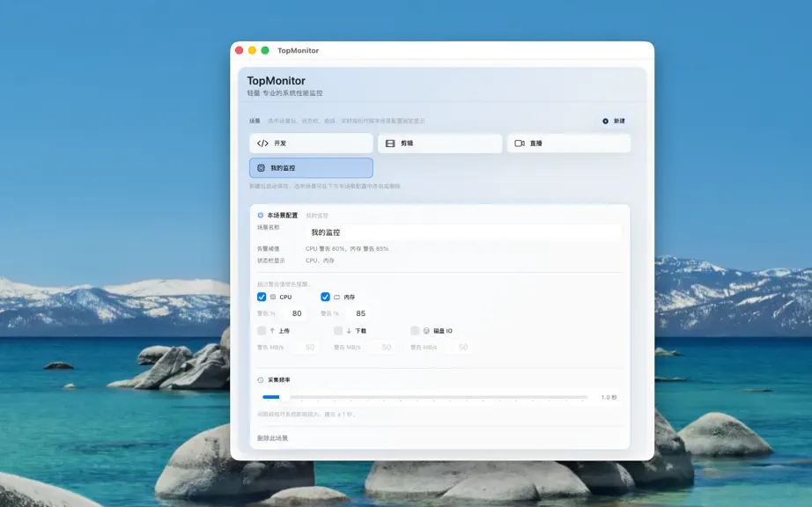Select the 直播 scene with camera icon
This screenshot has height=507, width=812.
click(569, 143)
